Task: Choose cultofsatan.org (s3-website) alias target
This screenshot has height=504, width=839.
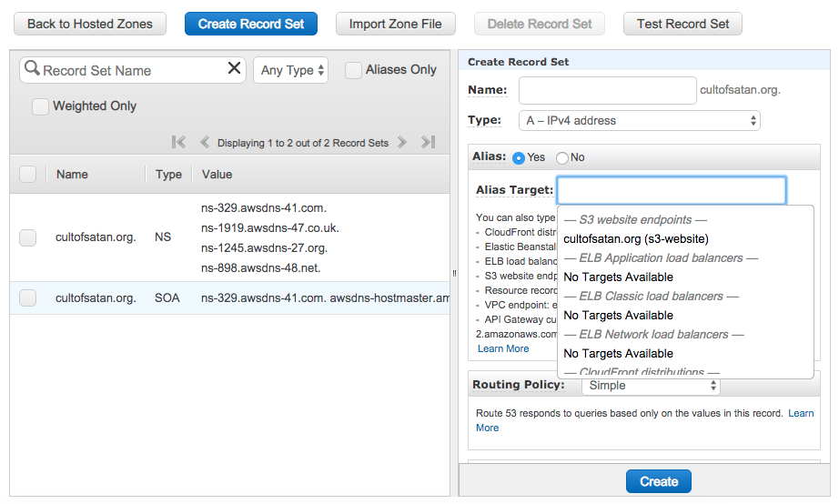Action: coord(636,239)
